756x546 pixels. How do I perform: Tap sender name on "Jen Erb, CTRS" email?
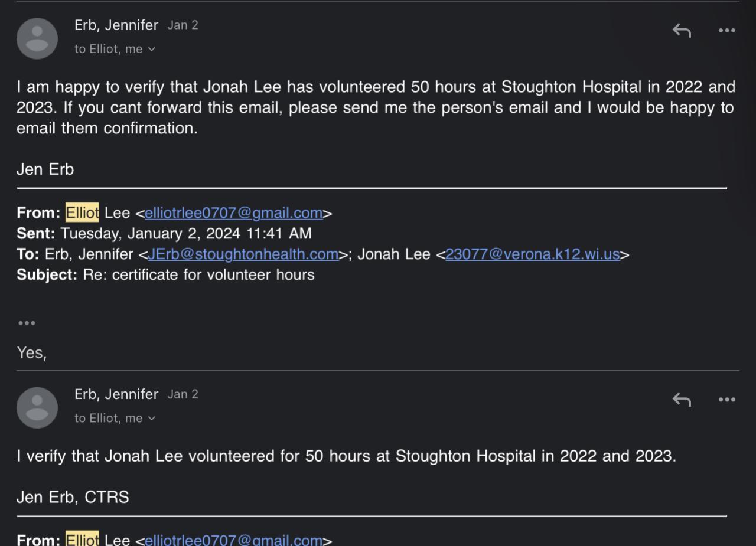[116, 394]
